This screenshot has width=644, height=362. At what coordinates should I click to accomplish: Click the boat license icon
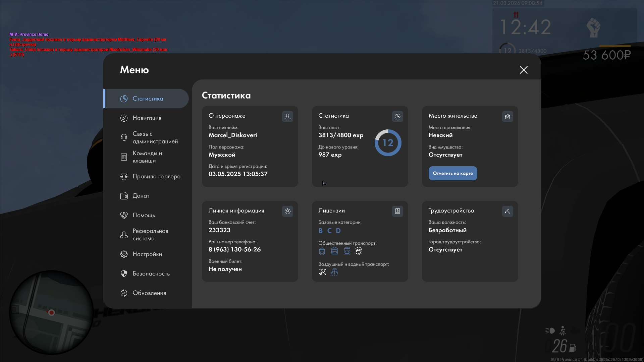tap(334, 272)
